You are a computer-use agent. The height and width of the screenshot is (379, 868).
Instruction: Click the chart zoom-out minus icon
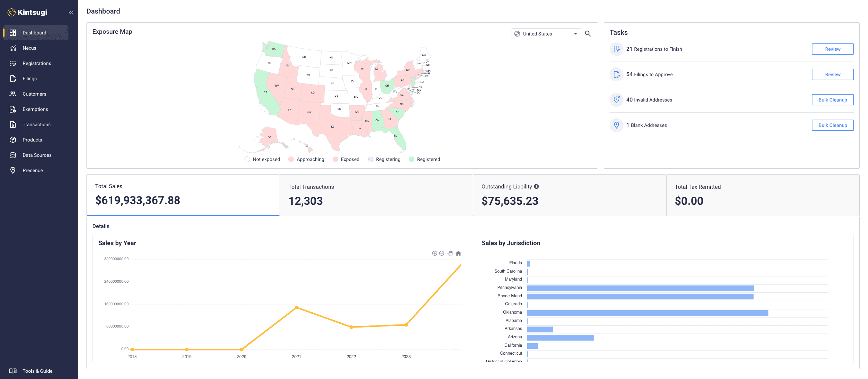tap(441, 253)
